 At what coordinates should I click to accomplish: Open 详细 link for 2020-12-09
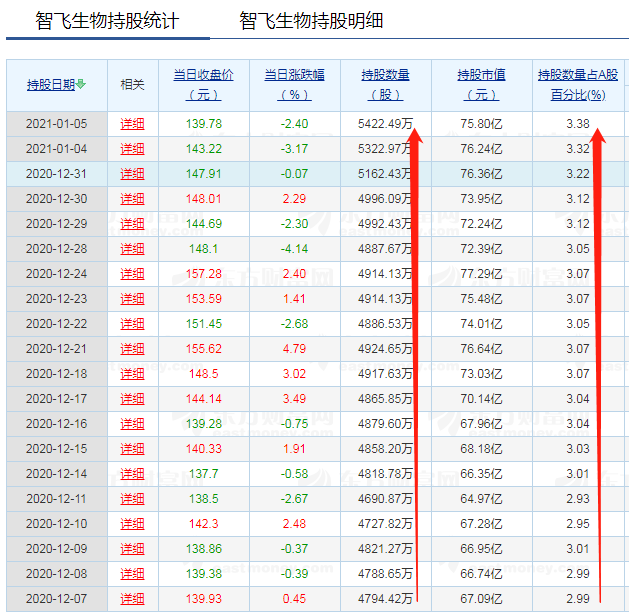click(x=132, y=549)
